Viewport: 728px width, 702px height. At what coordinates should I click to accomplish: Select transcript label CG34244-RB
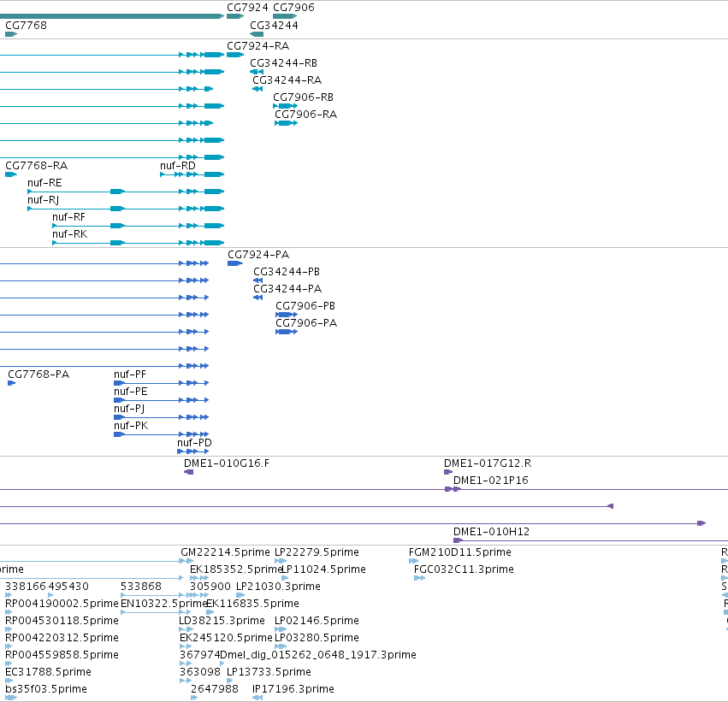[283, 63]
